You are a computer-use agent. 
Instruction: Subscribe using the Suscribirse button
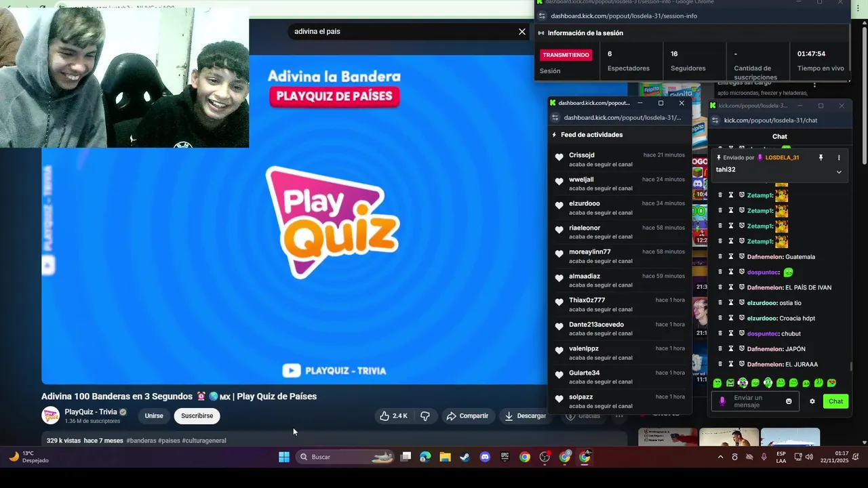tap(197, 416)
